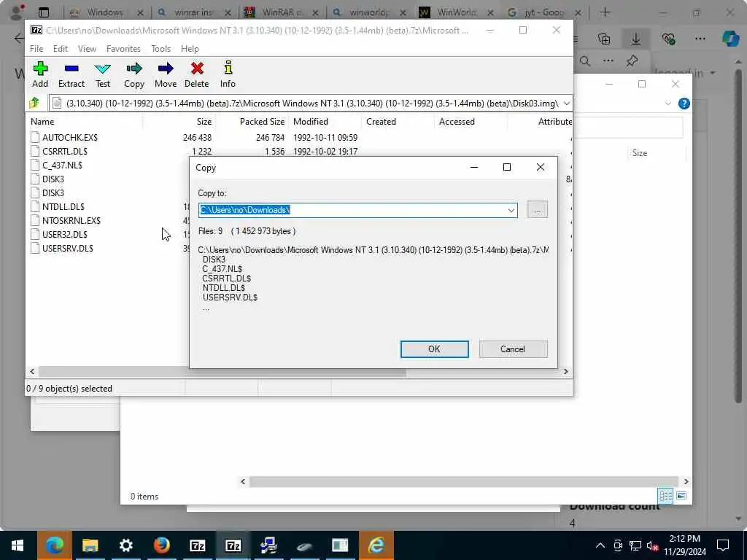Viewport: 747px width, 560px height.
Task: Open the File menu
Action: pos(36,49)
